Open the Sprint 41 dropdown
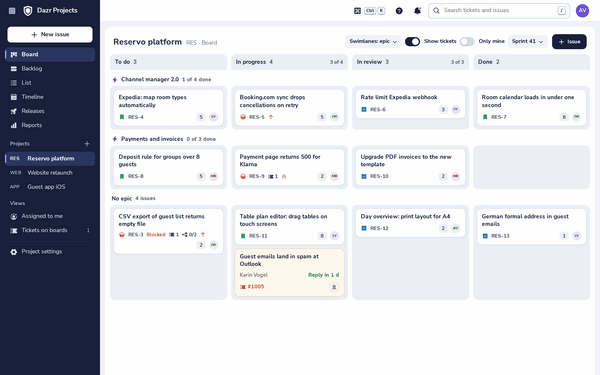This screenshot has height=375, width=600. 527,42
